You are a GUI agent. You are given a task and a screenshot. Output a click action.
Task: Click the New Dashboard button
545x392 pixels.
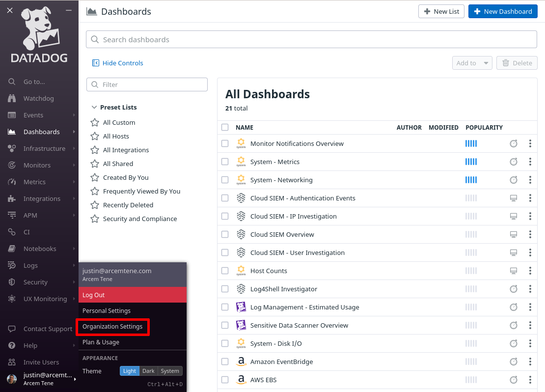pyautogui.click(x=503, y=11)
